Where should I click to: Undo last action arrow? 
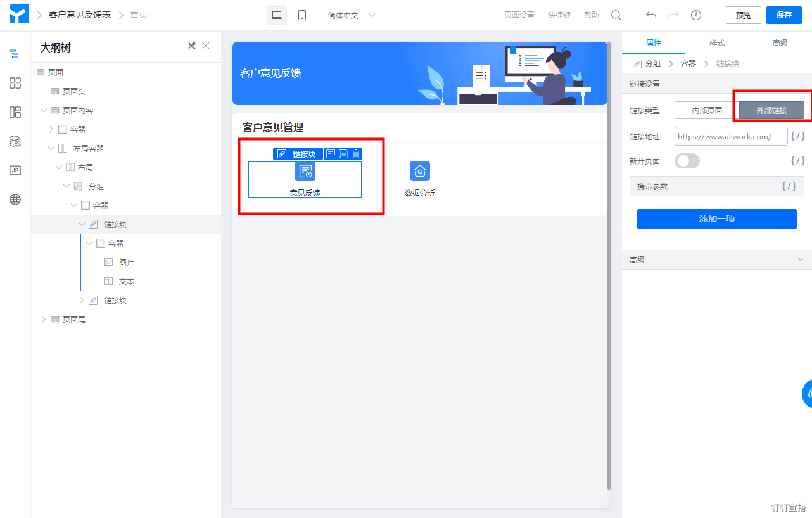coord(651,15)
